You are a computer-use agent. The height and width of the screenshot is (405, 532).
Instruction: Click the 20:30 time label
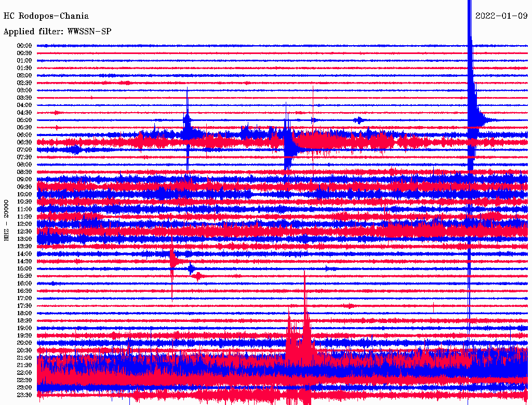pos(24,350)
